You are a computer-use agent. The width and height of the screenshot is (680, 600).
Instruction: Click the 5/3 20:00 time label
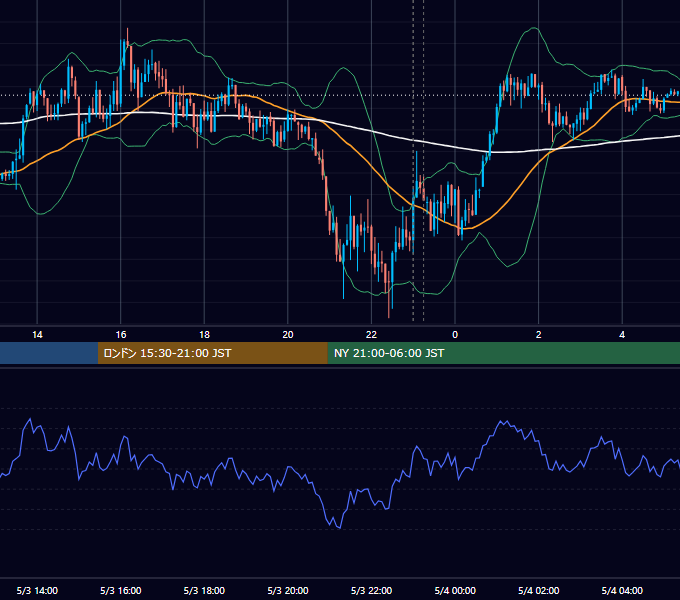(288, 590)
